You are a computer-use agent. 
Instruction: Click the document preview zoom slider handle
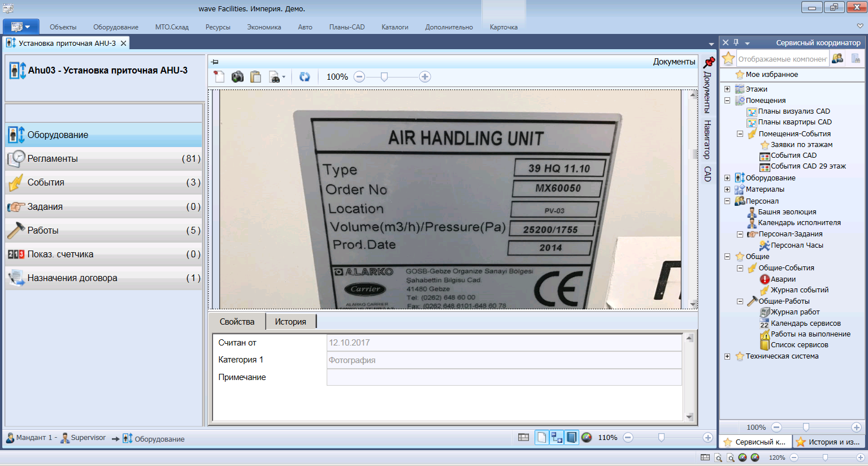coord(384,77)
